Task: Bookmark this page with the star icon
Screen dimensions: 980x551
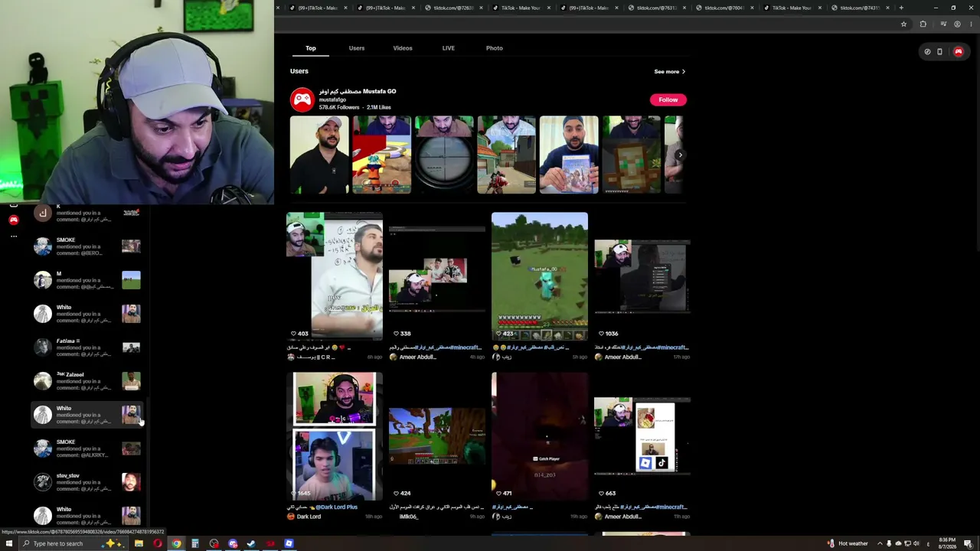Action: click(903, 24)
